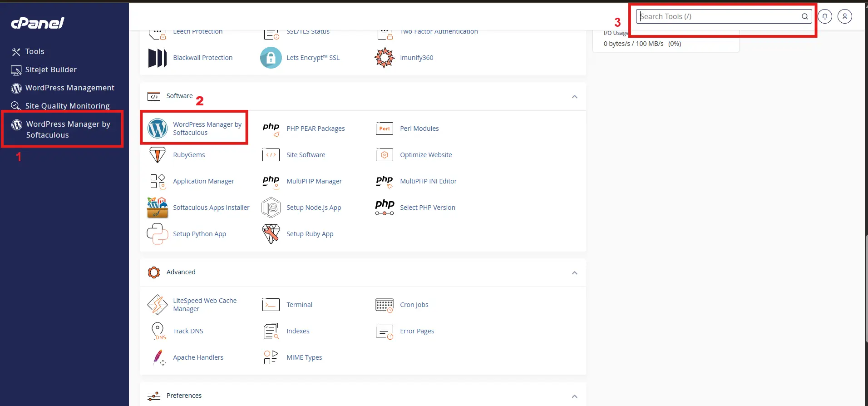Viewport: 868px width, 406px height.
Task: Open the RubyGems icon
Action: (158, 155)
